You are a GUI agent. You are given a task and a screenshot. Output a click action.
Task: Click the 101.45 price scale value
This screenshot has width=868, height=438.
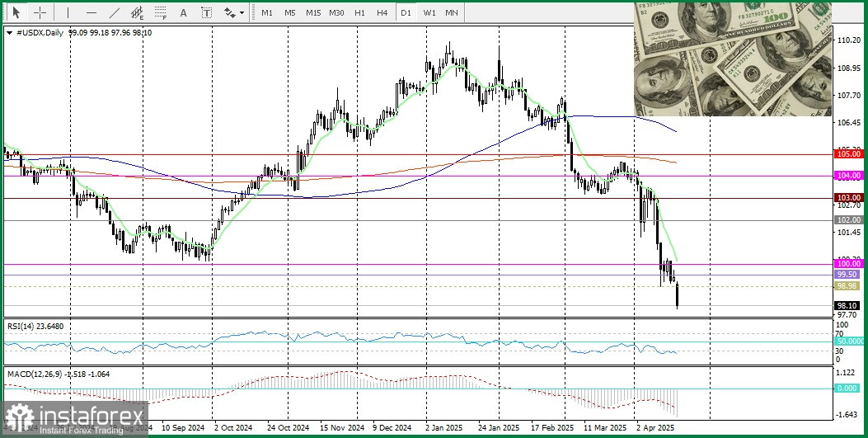pos(849,232)
